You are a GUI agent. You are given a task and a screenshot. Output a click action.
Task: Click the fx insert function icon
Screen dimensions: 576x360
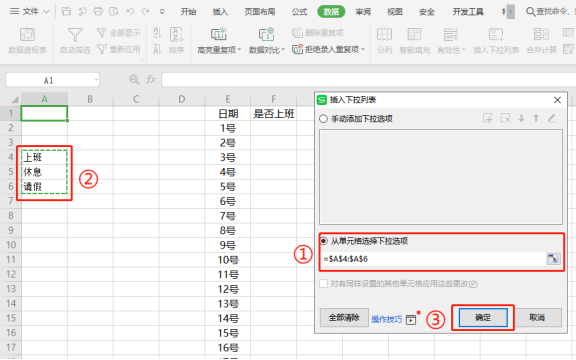[x=151, y=79]
